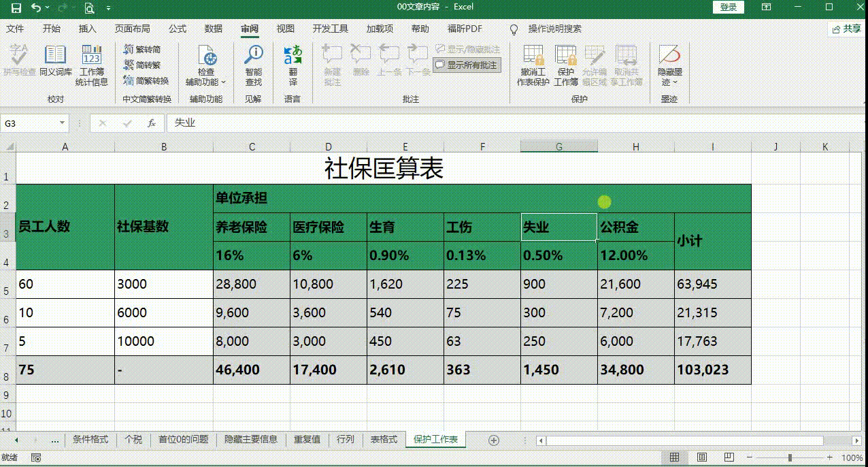
Task: Open the 表格式 sheet tab
Action: [x=384, y=440]
